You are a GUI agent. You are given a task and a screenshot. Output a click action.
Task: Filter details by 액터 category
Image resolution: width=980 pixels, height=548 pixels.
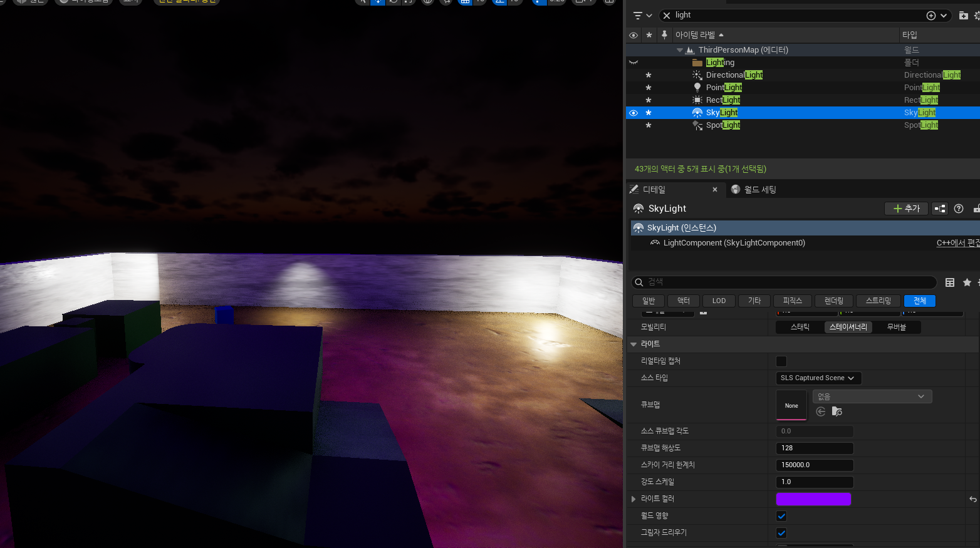684,301
